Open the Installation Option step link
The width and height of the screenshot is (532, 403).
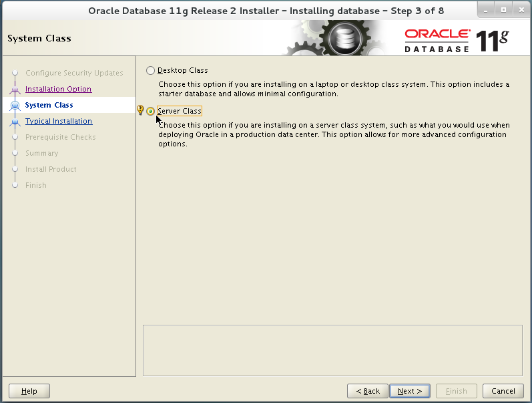[58, 89]
